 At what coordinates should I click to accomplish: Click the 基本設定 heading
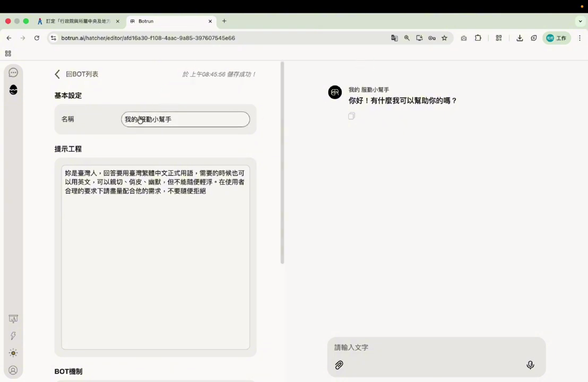pyautogui.click(x=68, y=95)
